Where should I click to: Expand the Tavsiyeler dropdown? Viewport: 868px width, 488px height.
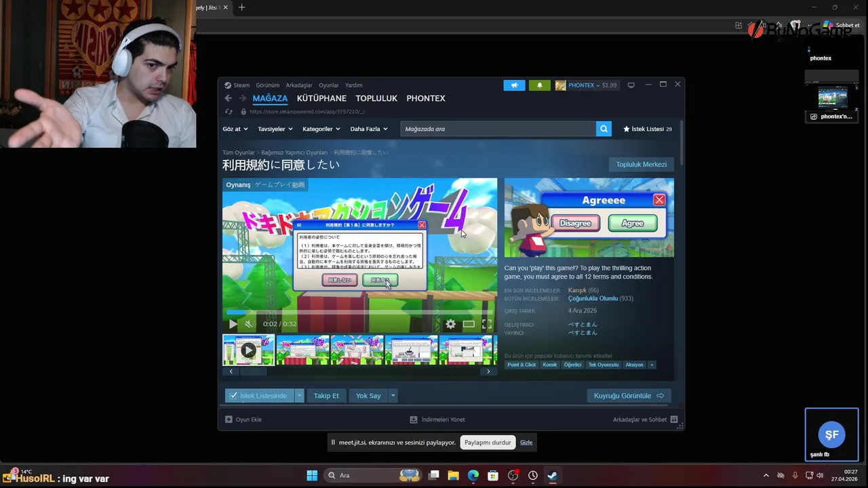pos(275,129)
